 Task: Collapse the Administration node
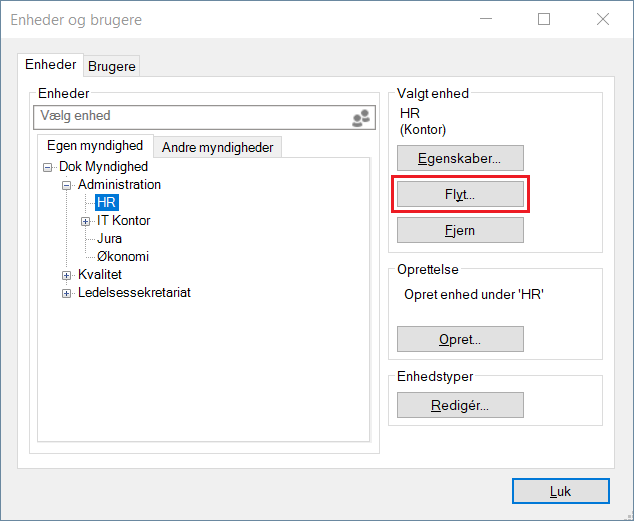click(x=67, y=185)
